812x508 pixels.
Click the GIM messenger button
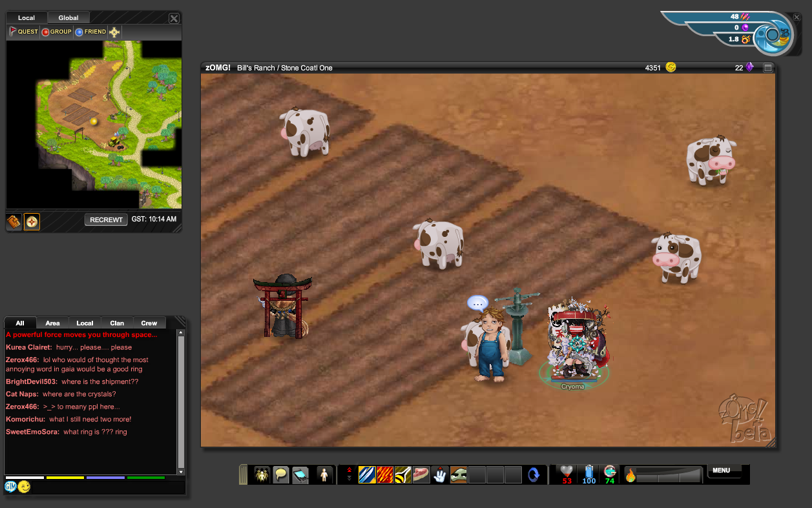point(10,487)
